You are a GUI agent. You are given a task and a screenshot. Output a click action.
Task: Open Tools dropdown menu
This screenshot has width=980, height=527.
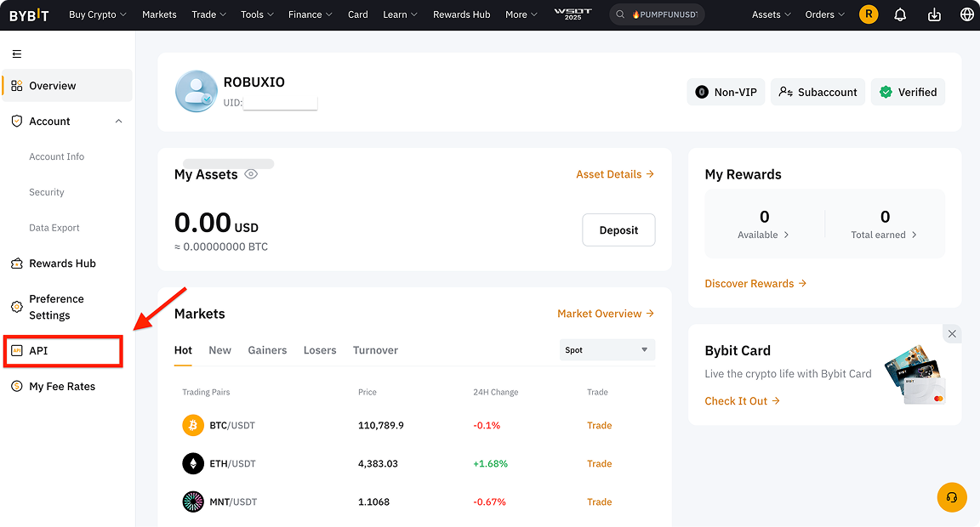click(x=258, y=14)
